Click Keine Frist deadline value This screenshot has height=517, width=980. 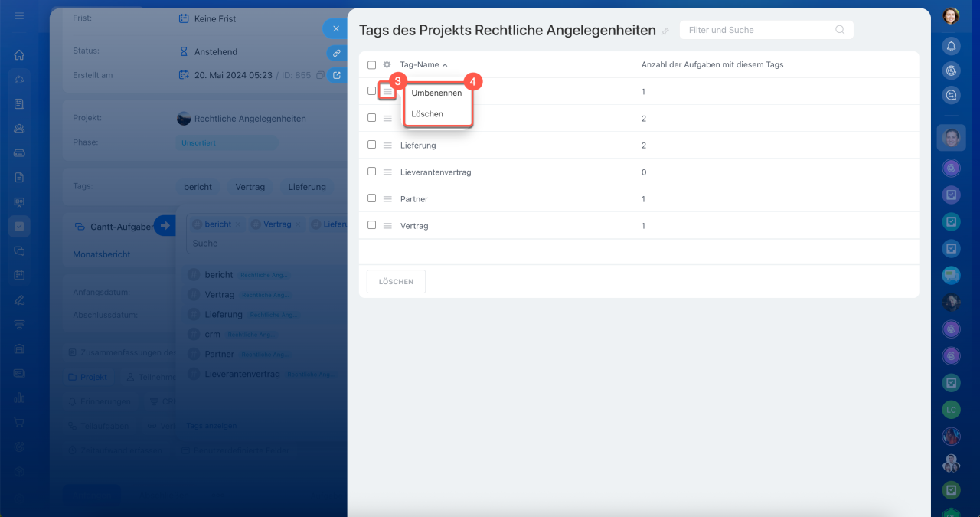click(215, 18)
